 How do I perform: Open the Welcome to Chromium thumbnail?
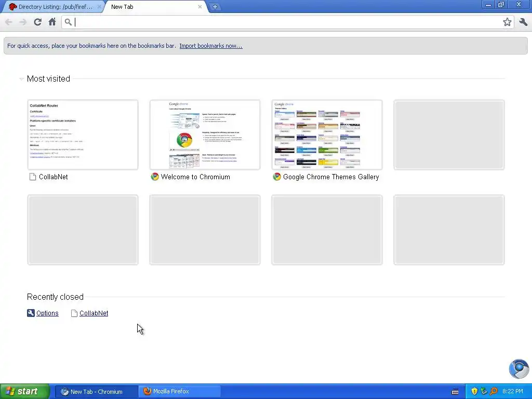pos(205,135)
